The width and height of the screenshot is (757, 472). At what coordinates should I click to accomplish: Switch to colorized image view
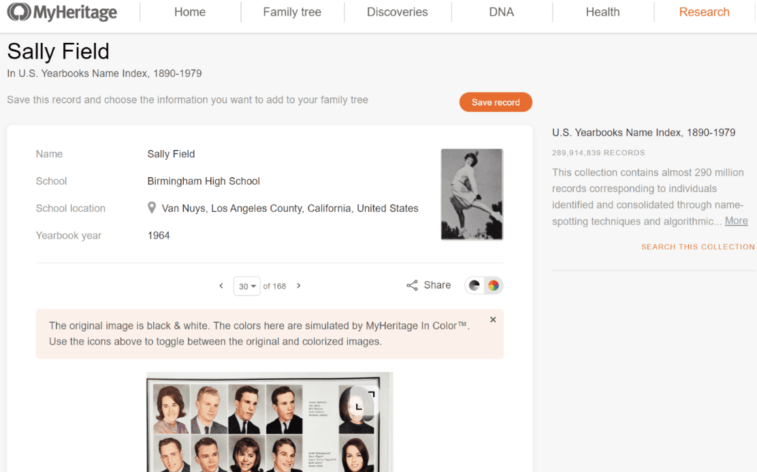[x=493, y=285]
